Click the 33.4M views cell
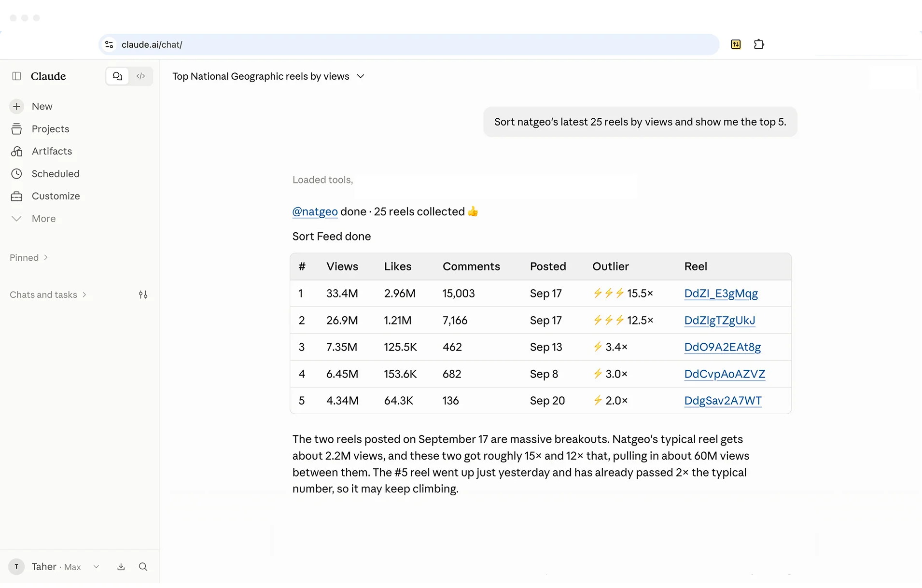The width and height of the screenshot is (922, 588). tap(342, 294)
